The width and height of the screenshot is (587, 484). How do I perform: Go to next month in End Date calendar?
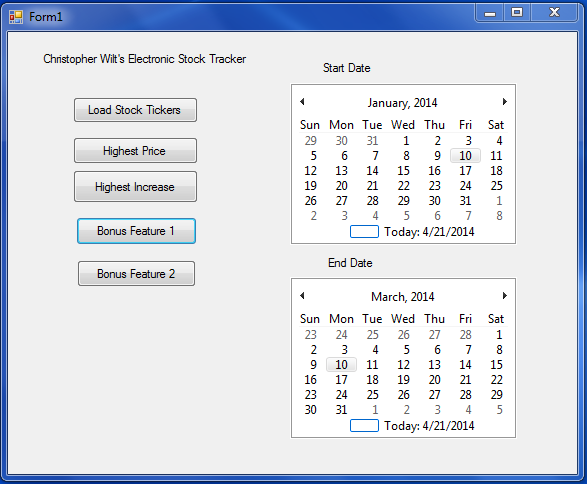tap(504, 296)
